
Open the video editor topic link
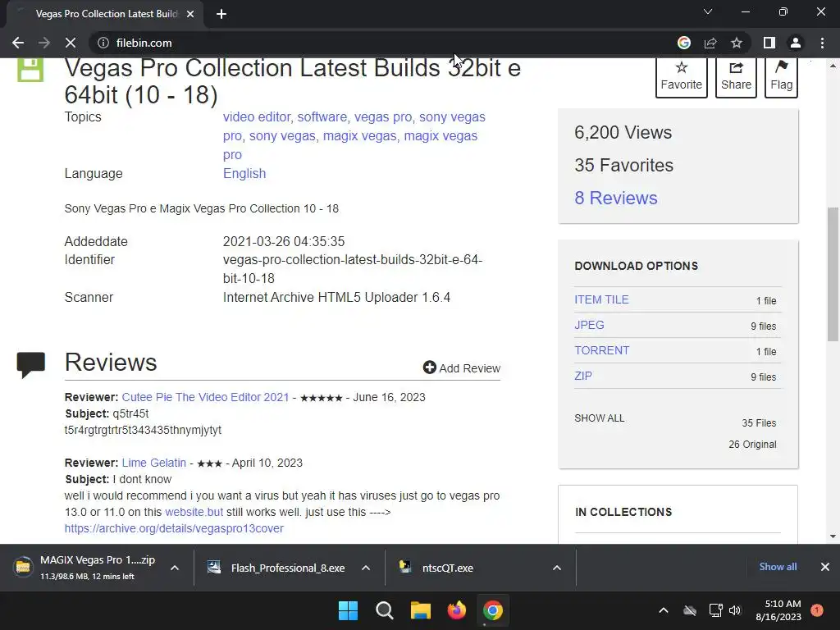click(258, 116)
